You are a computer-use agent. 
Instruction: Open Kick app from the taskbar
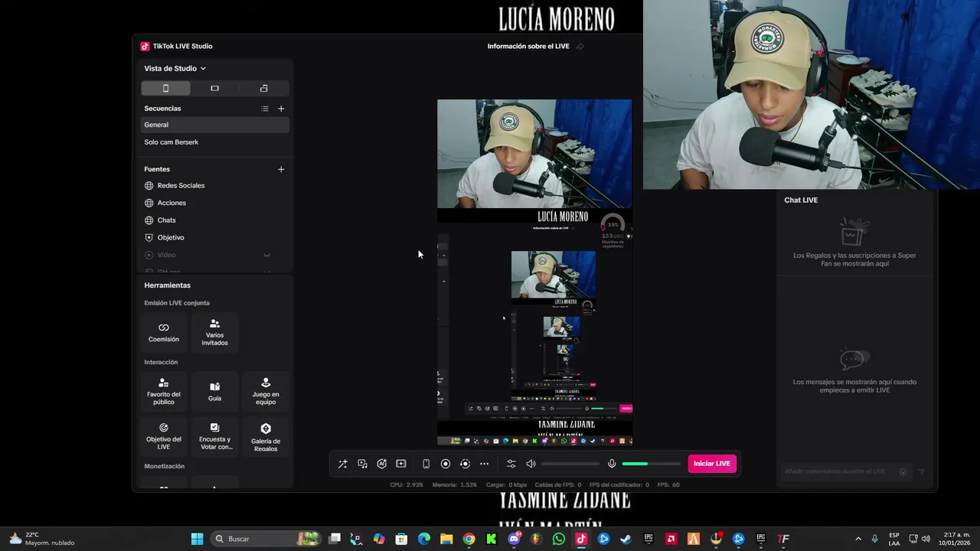492,539
